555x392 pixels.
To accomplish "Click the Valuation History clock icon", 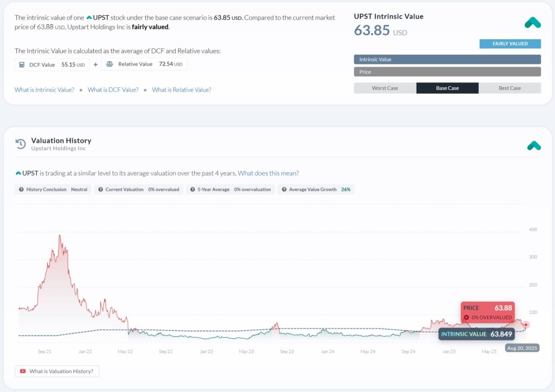I will [21, 144].
